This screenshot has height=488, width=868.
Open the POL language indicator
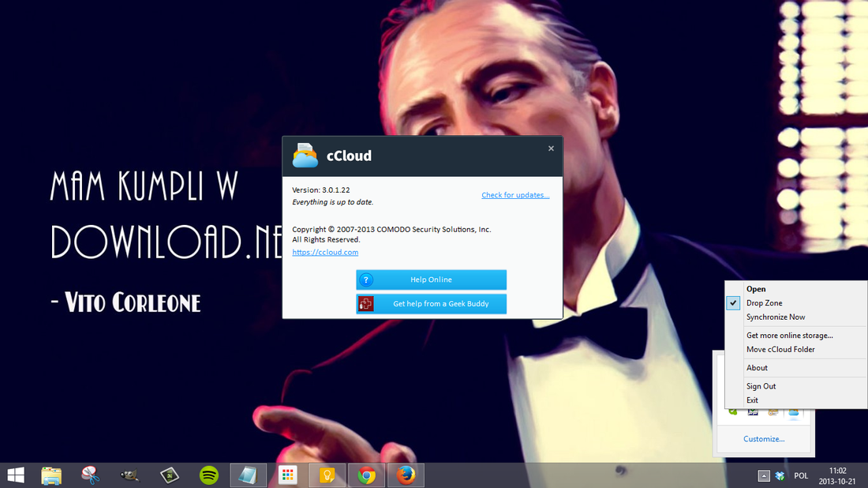coord(801,476)
